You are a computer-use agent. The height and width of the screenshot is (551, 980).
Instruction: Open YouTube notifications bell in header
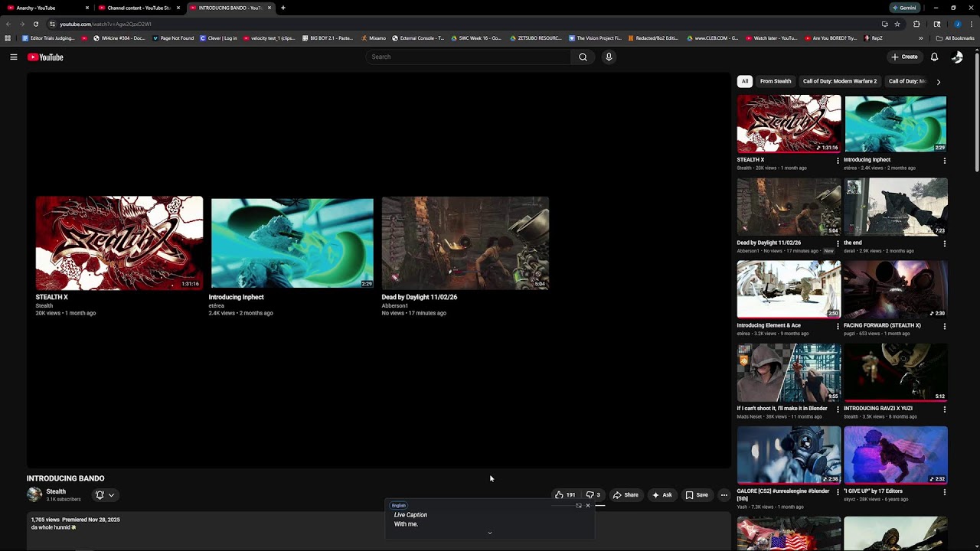pyautogui.click(x=934, y=57)
